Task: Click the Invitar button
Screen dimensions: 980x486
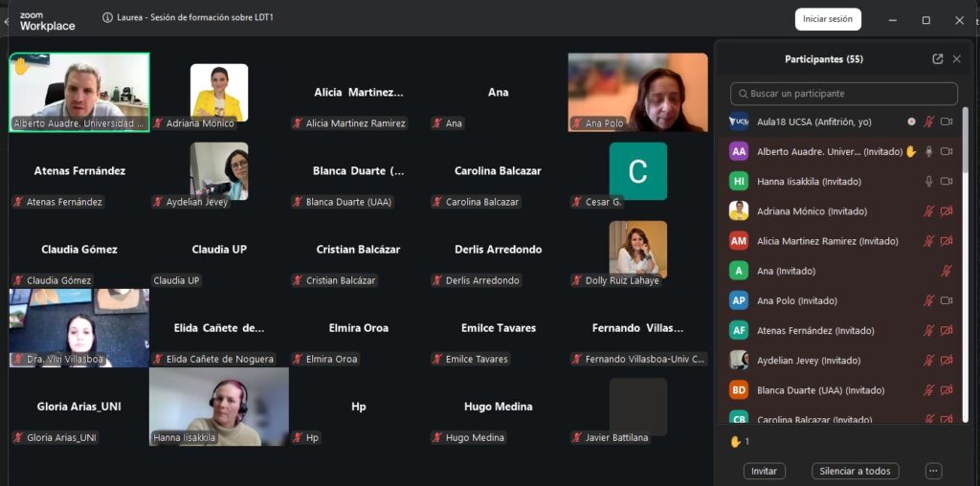Action: pos(764,471)
